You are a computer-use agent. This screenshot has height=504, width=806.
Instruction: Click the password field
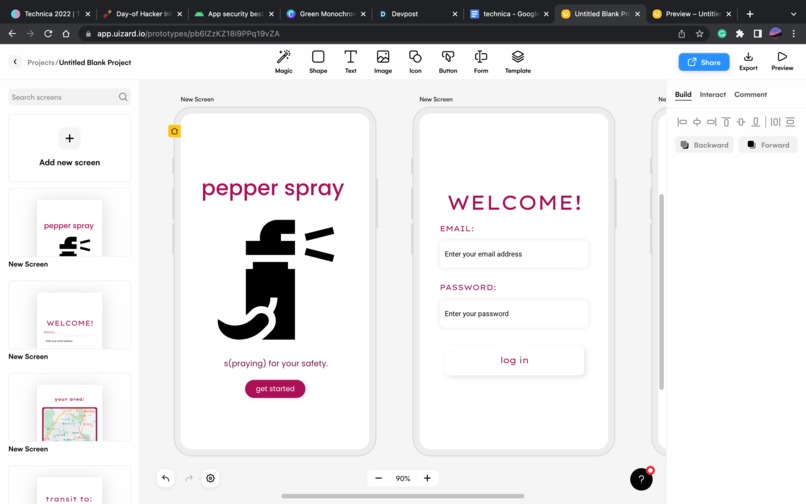click(514, 314)
